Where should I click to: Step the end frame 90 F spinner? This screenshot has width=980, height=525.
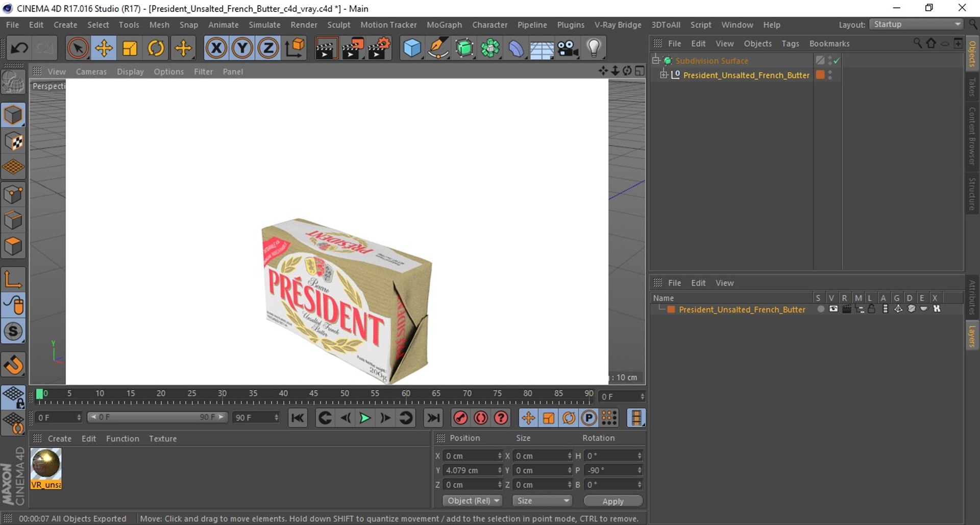point(276,418)
